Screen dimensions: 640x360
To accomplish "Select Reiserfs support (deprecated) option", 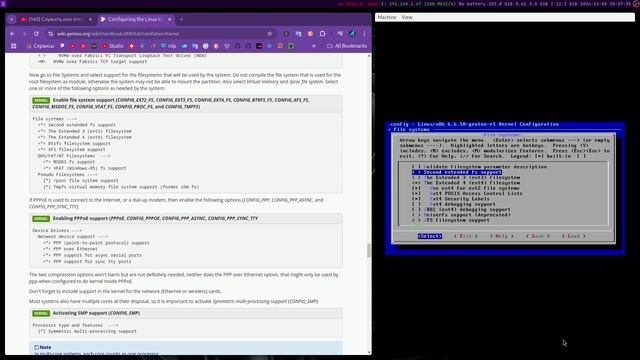I will (x=461, y=215).
